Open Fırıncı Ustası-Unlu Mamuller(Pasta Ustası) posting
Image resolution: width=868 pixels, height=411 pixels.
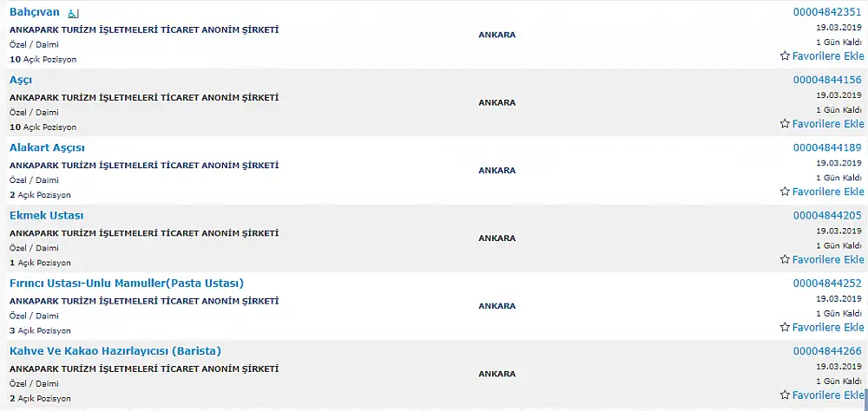[x=127, y=284]
